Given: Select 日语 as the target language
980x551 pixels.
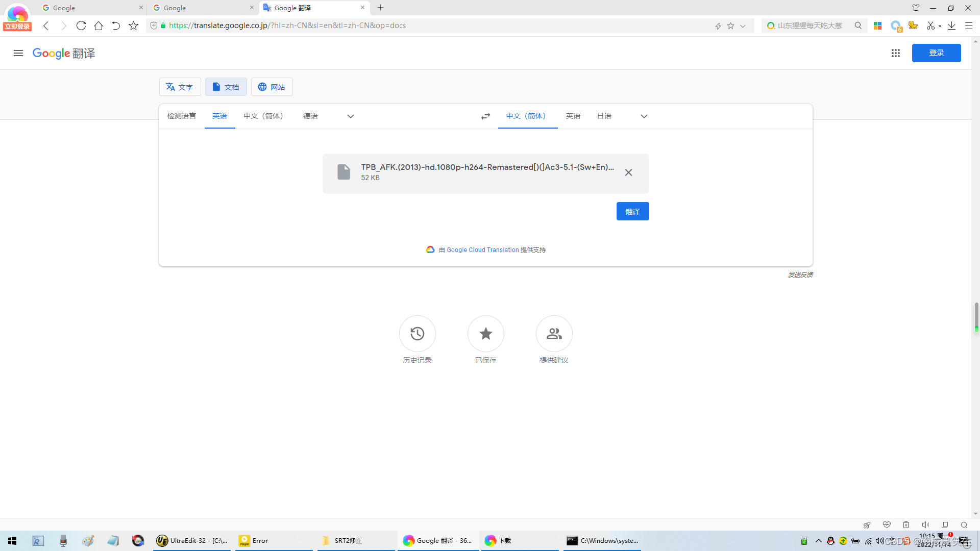Looking at the screenshot, I should coord(604,116).
